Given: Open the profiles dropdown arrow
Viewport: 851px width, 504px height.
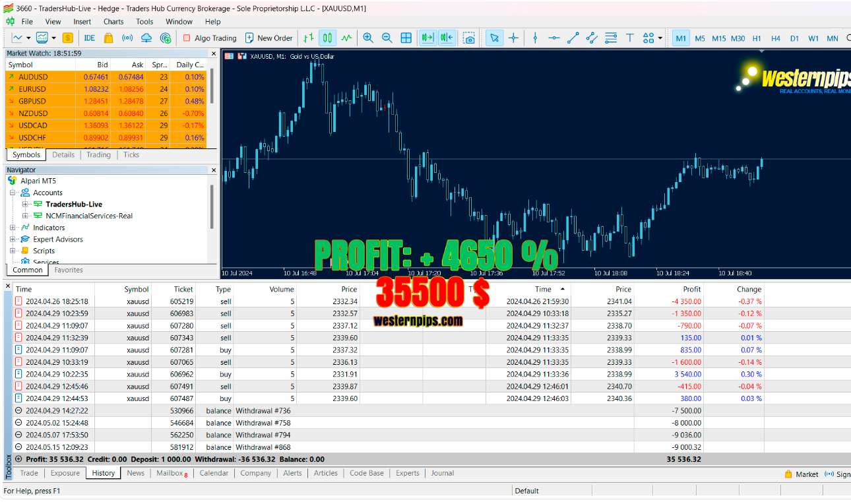Looking at the screenshot, I should tap(54, 38).
